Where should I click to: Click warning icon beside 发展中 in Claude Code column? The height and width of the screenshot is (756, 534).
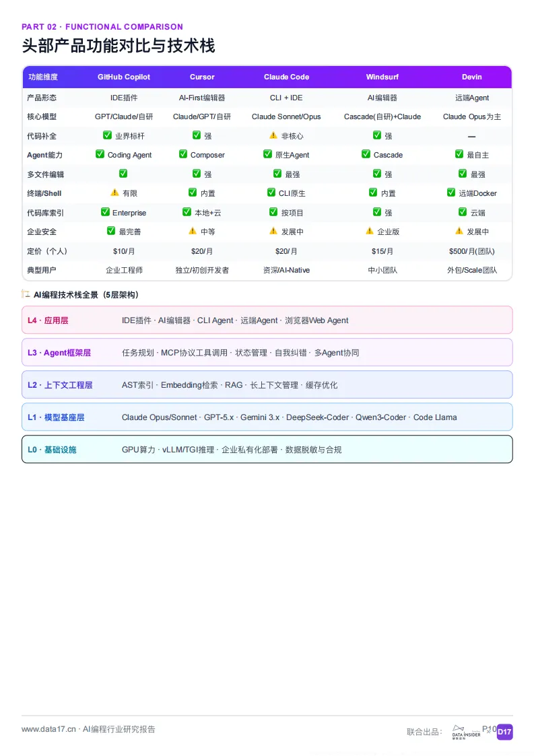pos(273,231)
